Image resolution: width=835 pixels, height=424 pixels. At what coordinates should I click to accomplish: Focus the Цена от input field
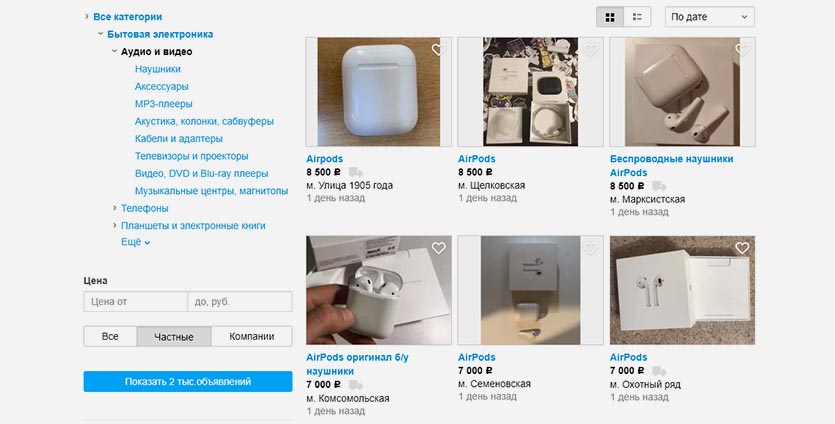point(136,301)
